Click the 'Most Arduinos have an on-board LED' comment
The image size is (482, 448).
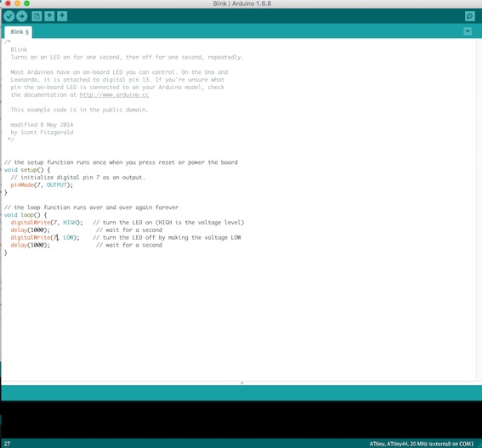119,72
